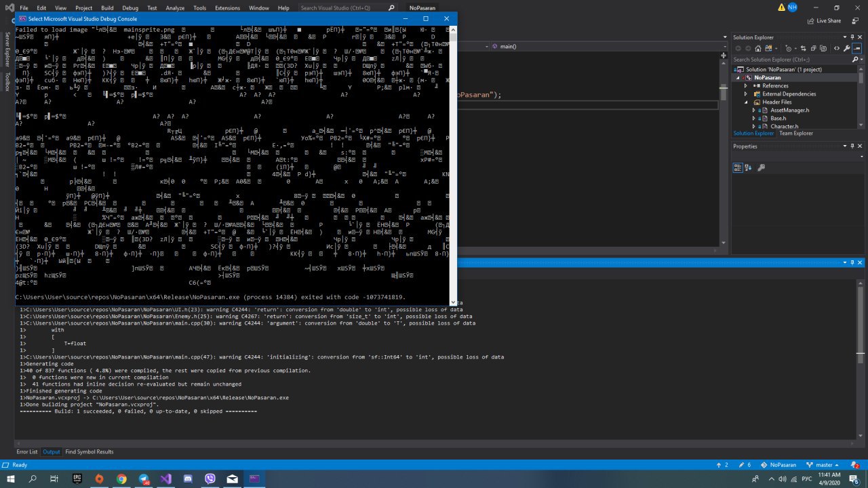Click the yellow warning notification icon

(781, 7)
